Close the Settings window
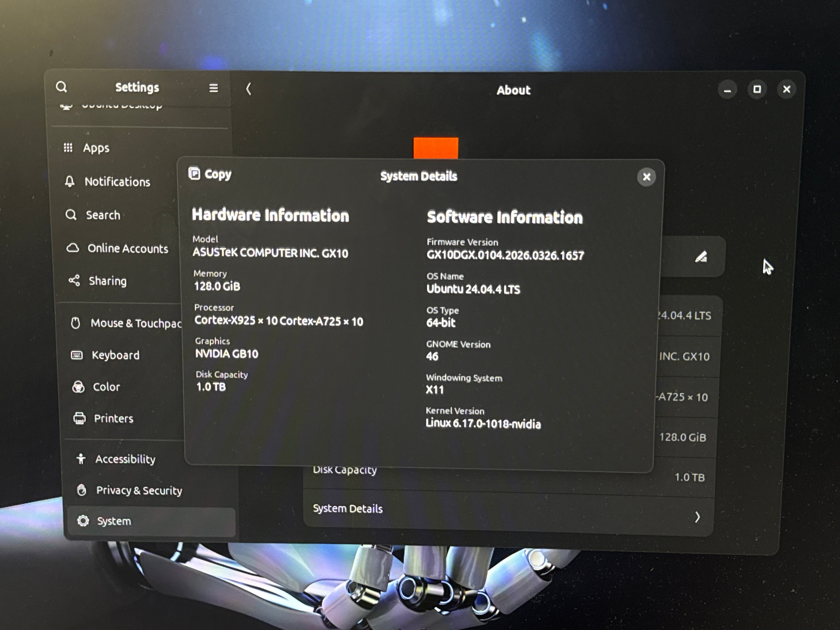Image resolution: width=840 pixels, height=630 pixels. [786, 89]
